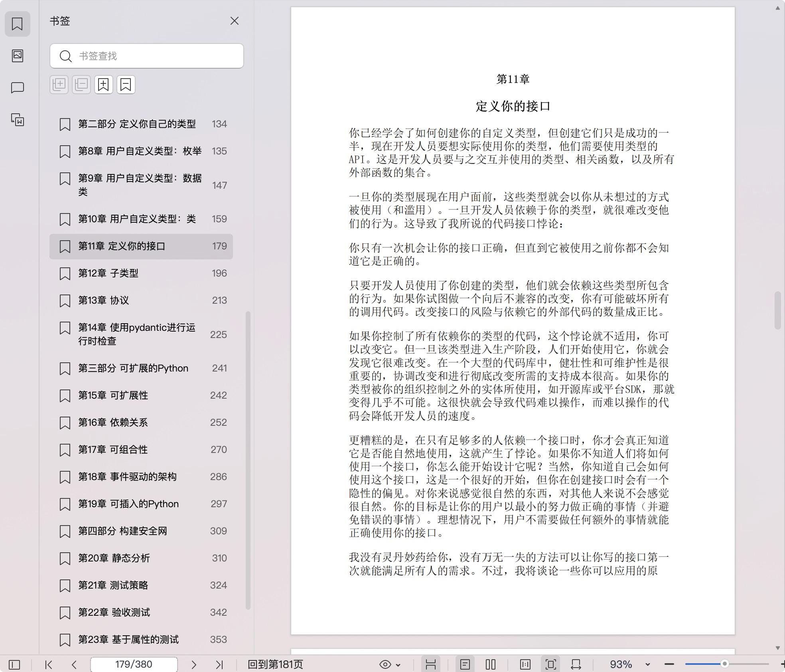Delete bookmark icon
Image resolution: width=785 pixels, height=672 pixels.
point(126,85)
